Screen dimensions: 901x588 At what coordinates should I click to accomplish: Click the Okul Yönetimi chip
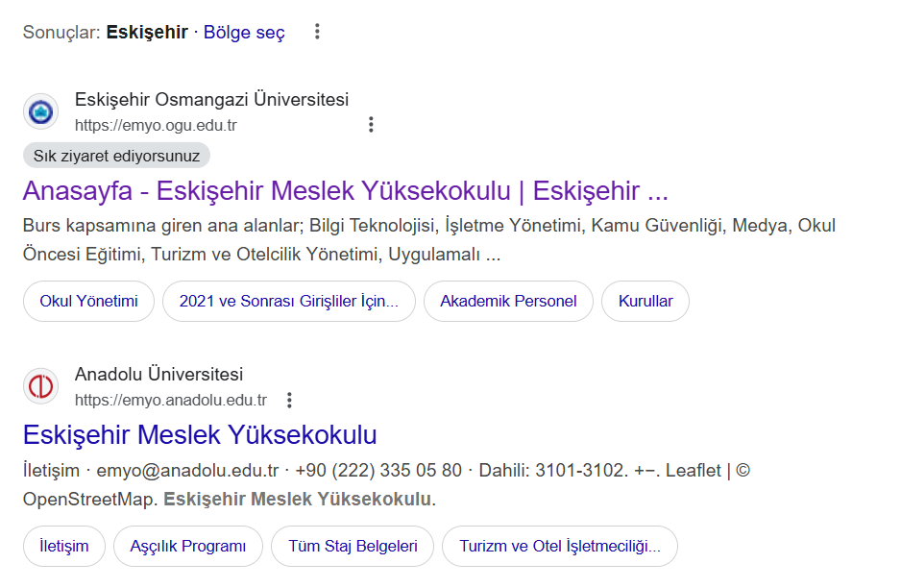(x=88, y=301)
